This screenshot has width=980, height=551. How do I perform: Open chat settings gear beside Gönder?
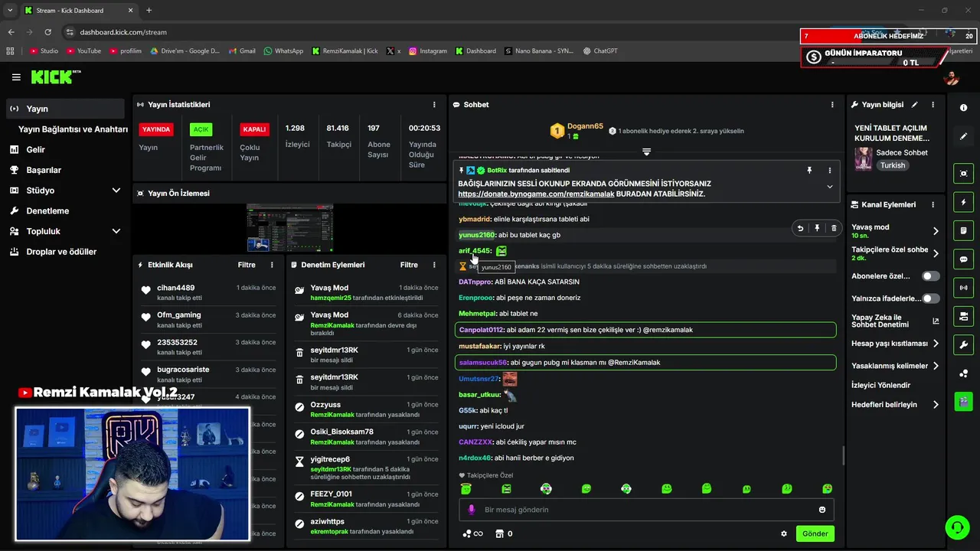(783, 534)
